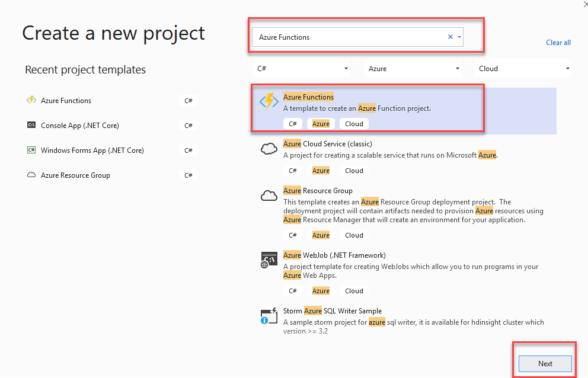Select Azure WebJob (.NET Framework) template title
Screen dimensions: 588x378
[334, 255]
